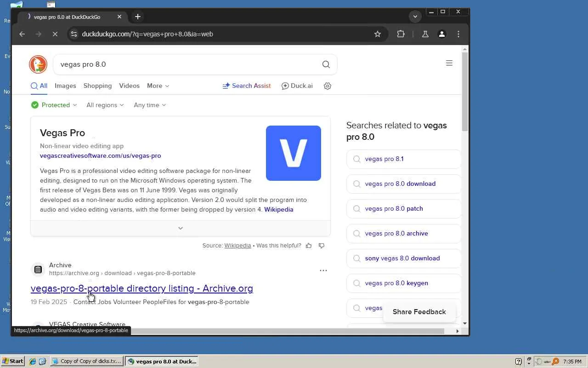Open Chrome Labs flask icon
Image resolution: width=588 pixels, height=368 pixels.
pos(425,34)
